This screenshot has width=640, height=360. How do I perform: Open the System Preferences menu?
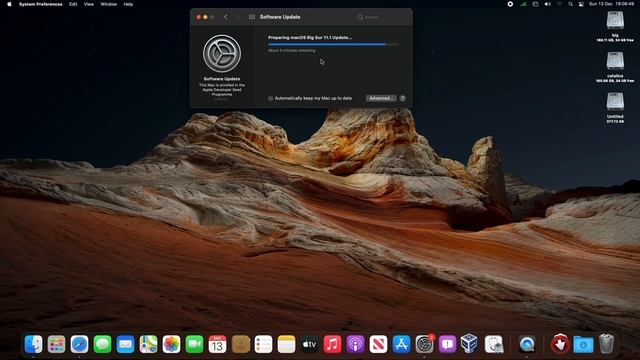tap(41, 4)
